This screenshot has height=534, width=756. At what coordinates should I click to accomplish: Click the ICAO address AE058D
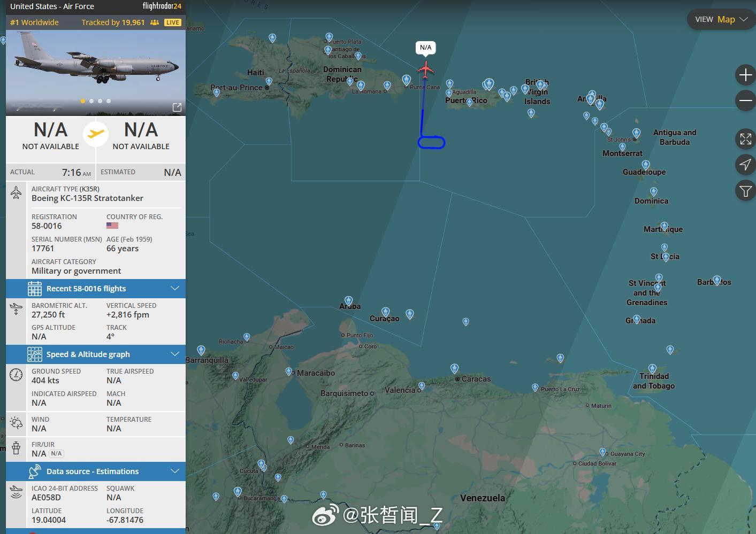click(x=46, y=498)
